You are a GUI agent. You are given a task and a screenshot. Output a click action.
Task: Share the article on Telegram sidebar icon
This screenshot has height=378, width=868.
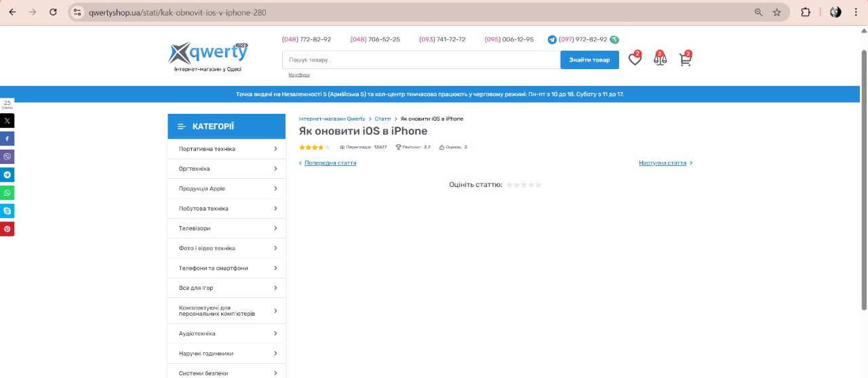coord(7,175)
